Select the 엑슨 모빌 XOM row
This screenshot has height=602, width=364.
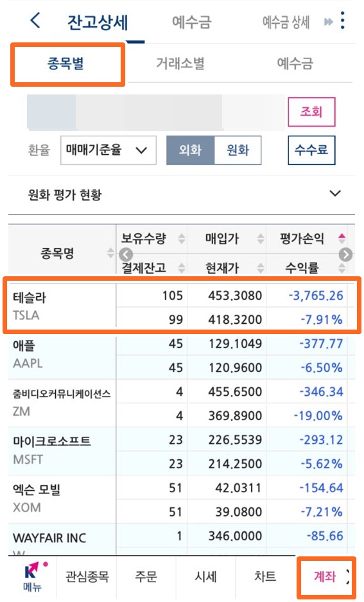click(182, 499)
